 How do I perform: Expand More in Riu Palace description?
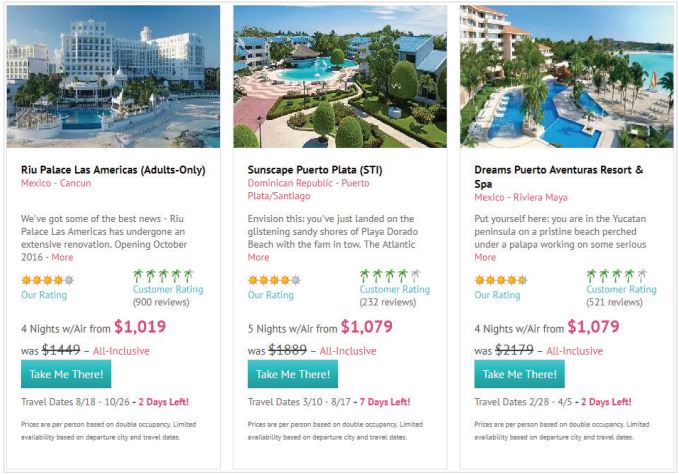click(62, 257)
